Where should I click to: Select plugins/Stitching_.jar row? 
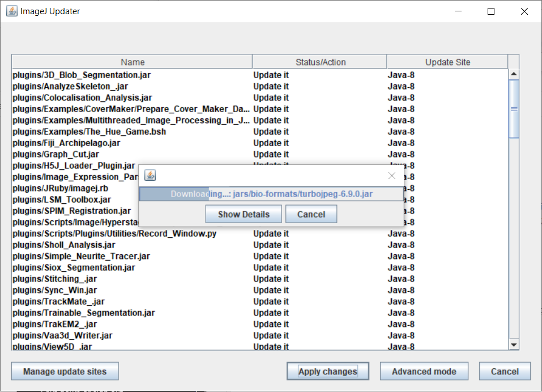tap(260, 279)
